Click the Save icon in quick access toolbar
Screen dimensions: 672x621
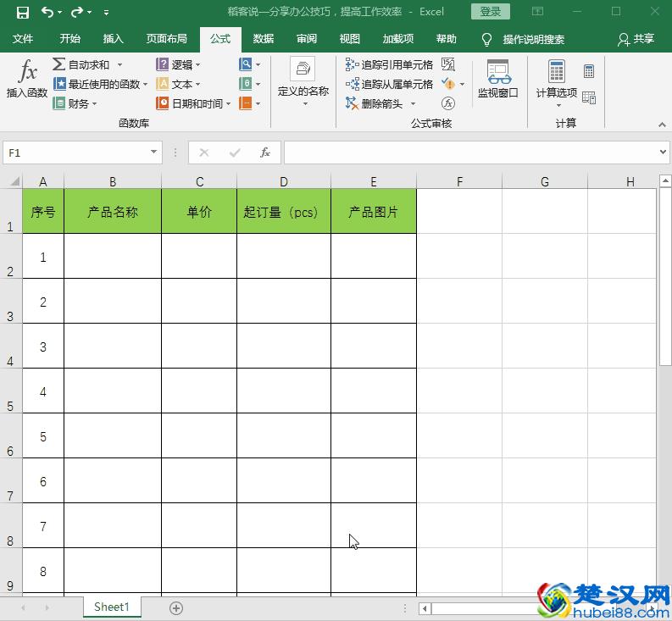click(x=22, y=13)
